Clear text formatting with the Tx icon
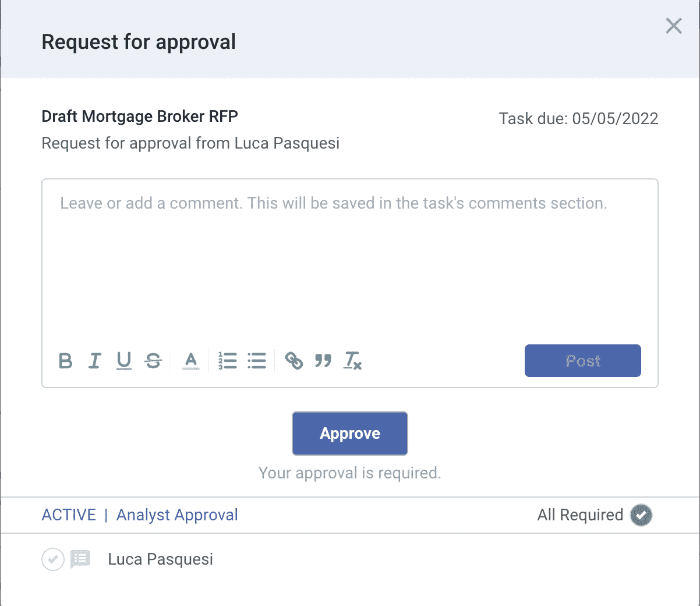The image size is (700, 606). [353, 361]
